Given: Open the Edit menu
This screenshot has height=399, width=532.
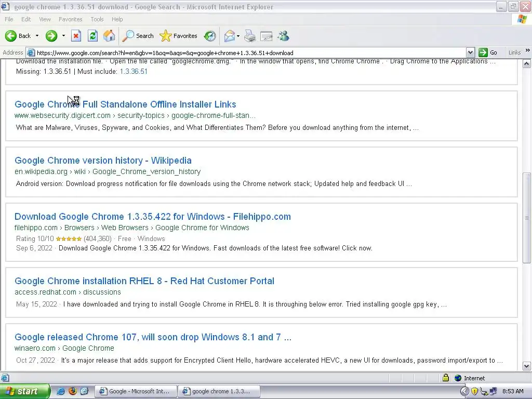Looking at the screenshot, I should point(26,19).
